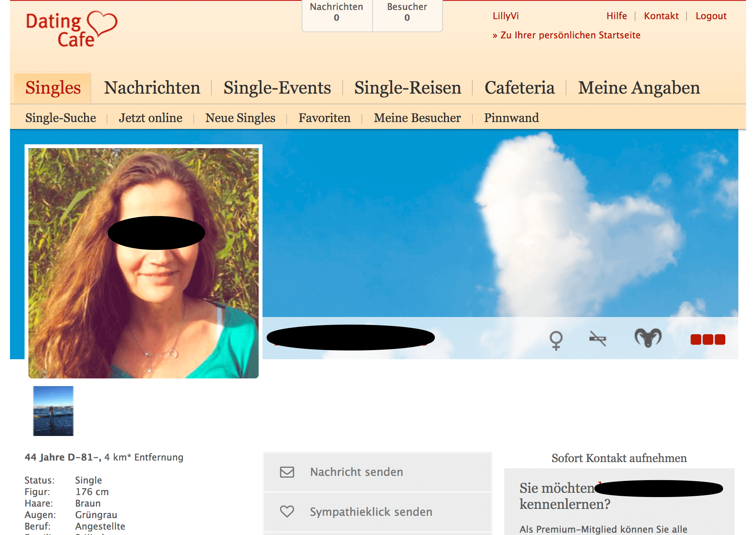Click the Aries zodiac sign icon
756x535 pixels.
648,338
